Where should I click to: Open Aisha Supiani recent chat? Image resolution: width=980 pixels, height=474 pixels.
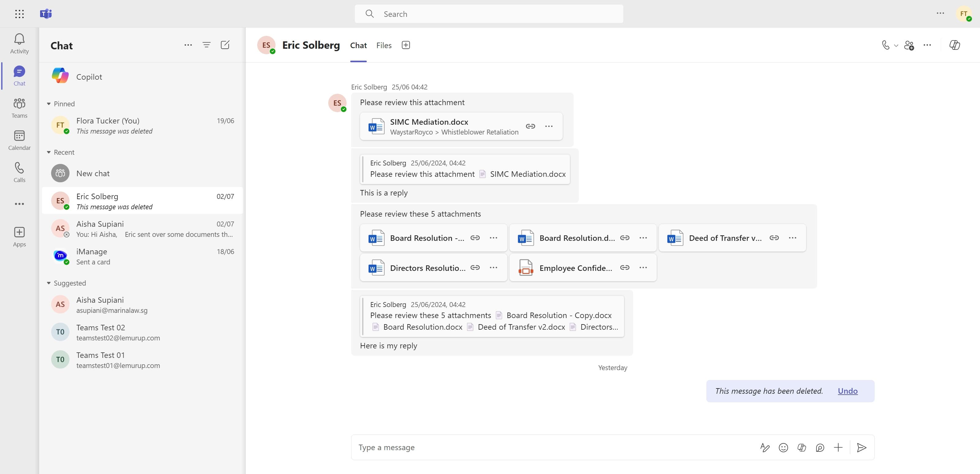click(x=143, y=229)
